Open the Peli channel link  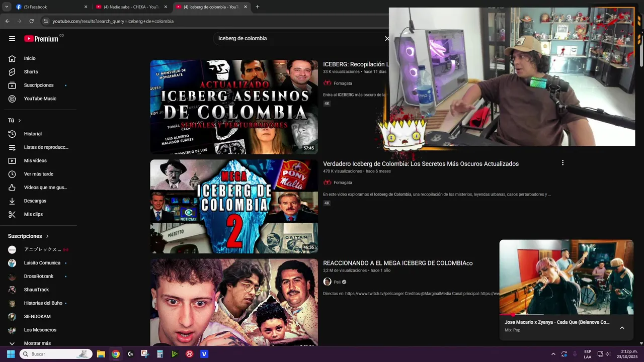point(337,282)
